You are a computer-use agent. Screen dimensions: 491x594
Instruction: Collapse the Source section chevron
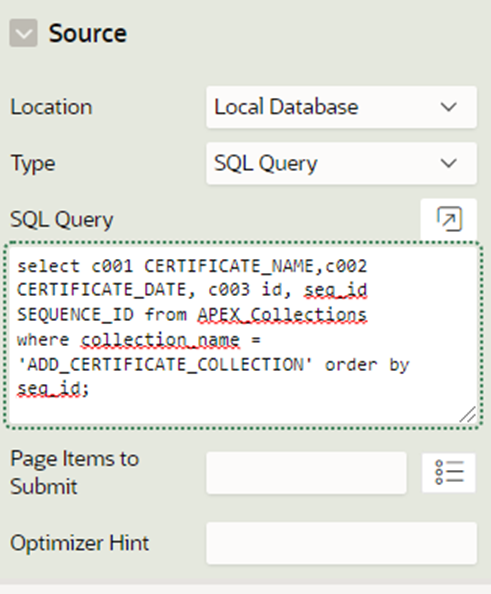click(23, 33)
